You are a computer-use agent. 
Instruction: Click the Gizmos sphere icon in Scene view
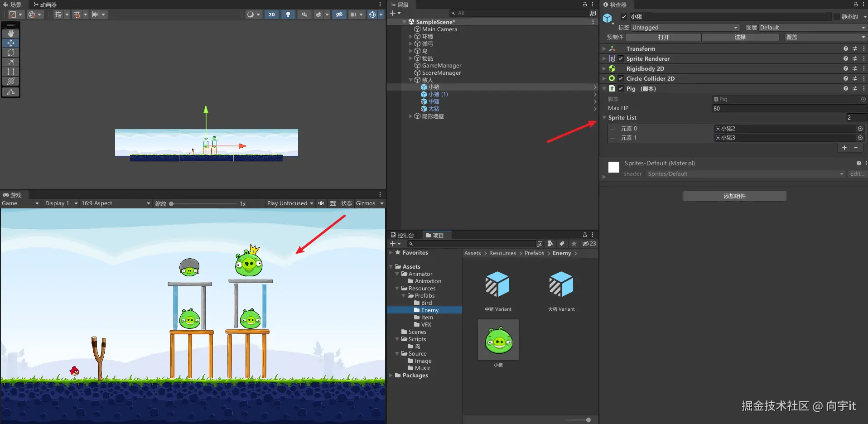[372, 14]
